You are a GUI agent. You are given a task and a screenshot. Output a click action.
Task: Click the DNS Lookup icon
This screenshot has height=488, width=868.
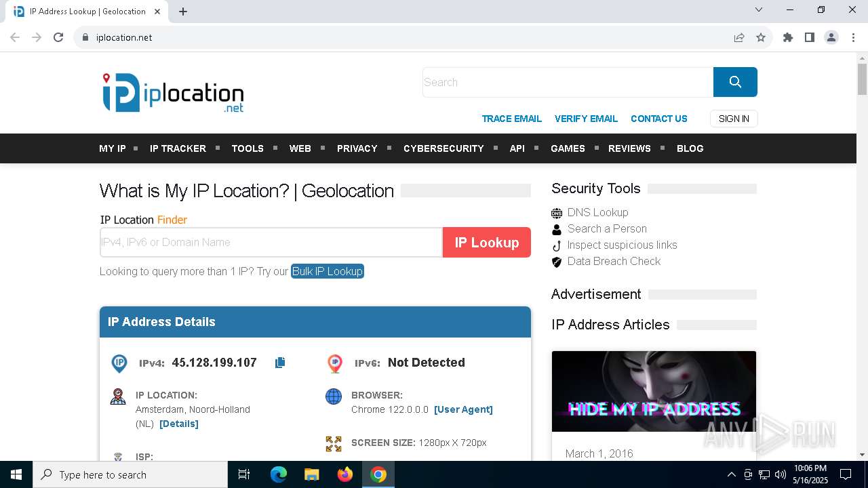(x=557, y=213)
